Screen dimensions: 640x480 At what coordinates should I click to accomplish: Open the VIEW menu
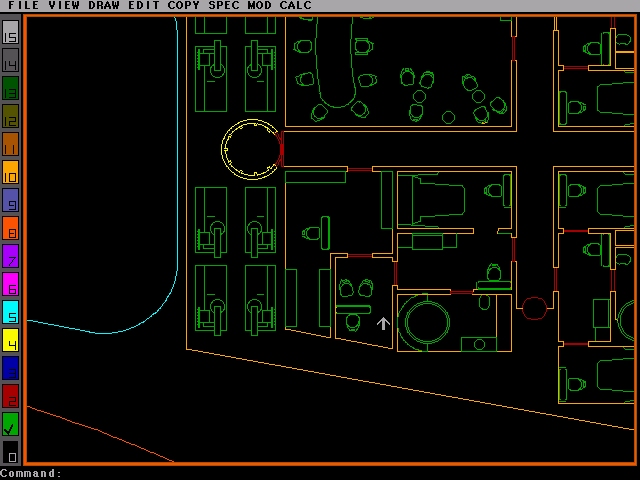[x=64, y=6]
